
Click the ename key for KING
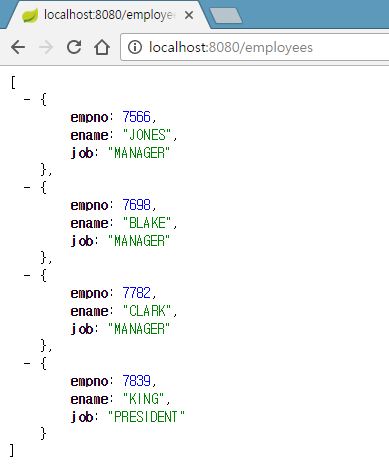[x=89, y=399]
